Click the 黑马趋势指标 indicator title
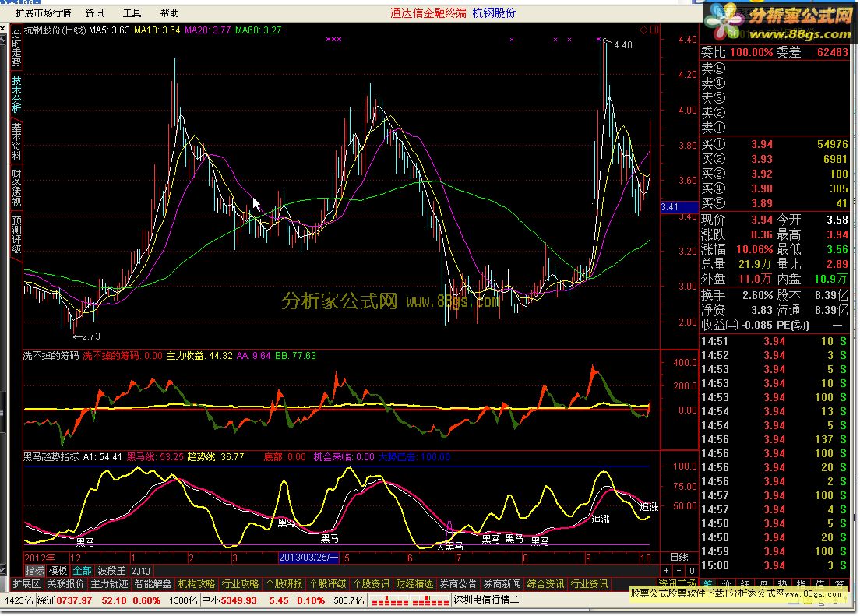The height and width of the screenshot is (616, 860). tap(51, 457)
